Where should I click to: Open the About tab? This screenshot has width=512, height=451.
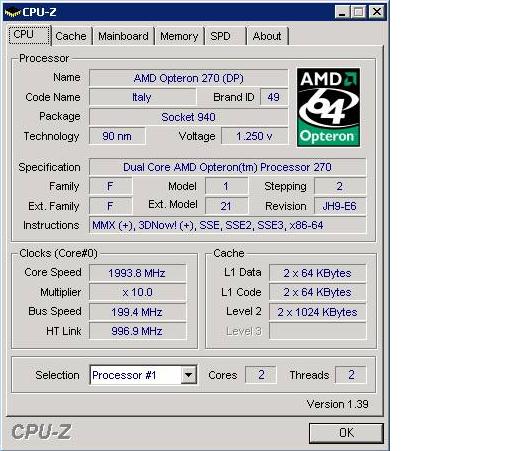(x=267, y=36)
